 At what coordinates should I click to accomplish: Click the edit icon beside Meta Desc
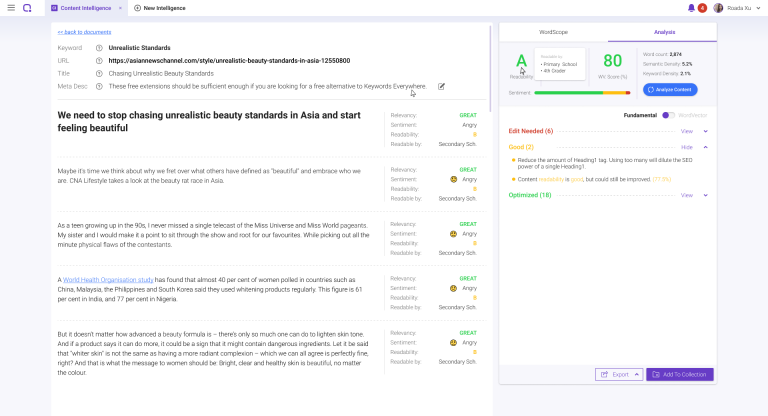click(x=441, y=87)
